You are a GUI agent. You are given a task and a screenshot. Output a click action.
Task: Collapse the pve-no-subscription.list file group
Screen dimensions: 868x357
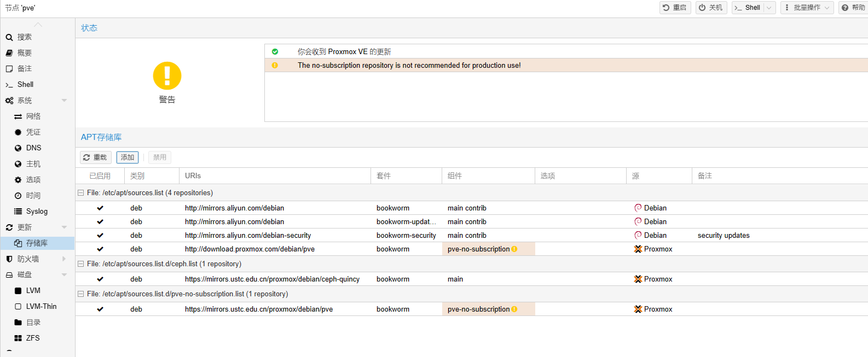[x=81, y=294]
